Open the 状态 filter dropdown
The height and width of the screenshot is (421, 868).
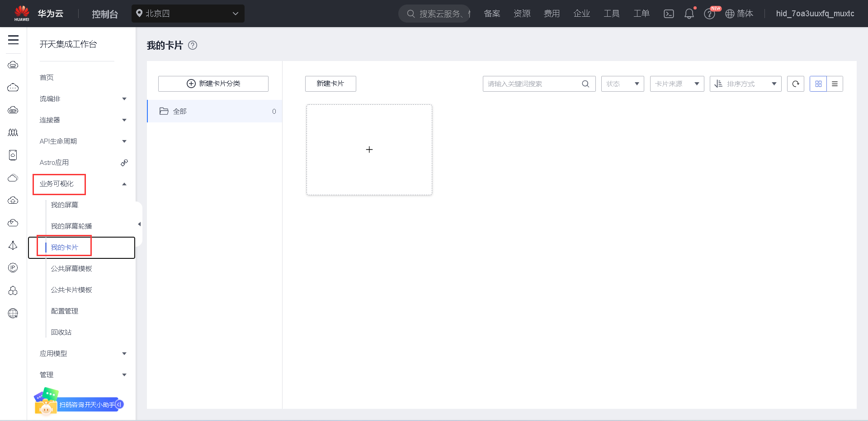(623, 84)
